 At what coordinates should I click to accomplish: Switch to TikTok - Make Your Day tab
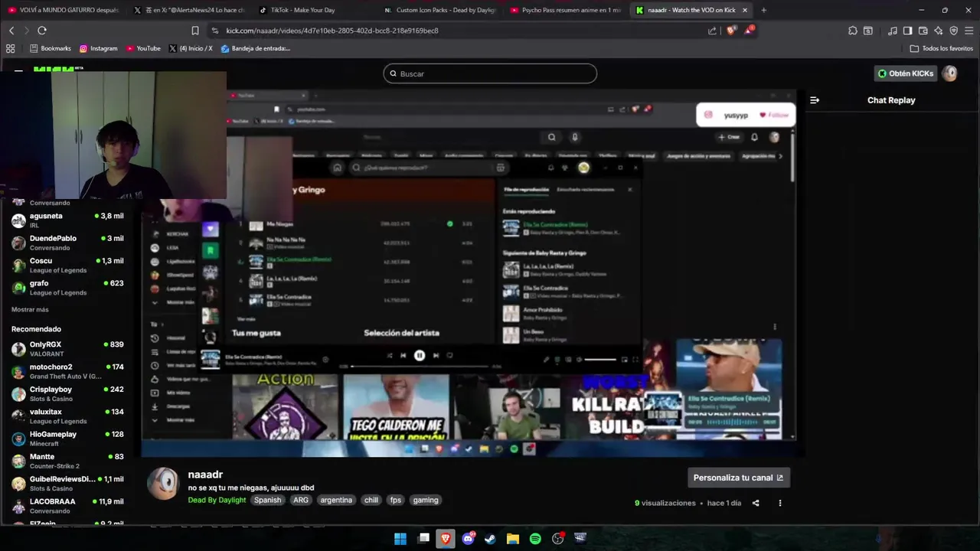tap(314, 10)
